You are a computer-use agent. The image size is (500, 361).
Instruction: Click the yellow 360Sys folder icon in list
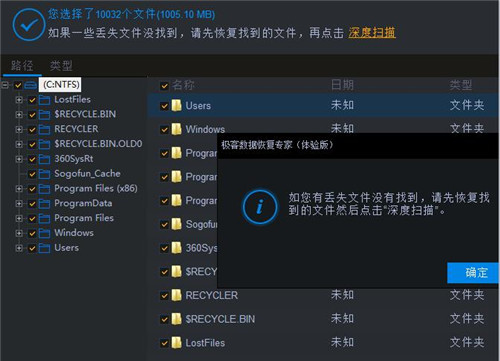176,248
